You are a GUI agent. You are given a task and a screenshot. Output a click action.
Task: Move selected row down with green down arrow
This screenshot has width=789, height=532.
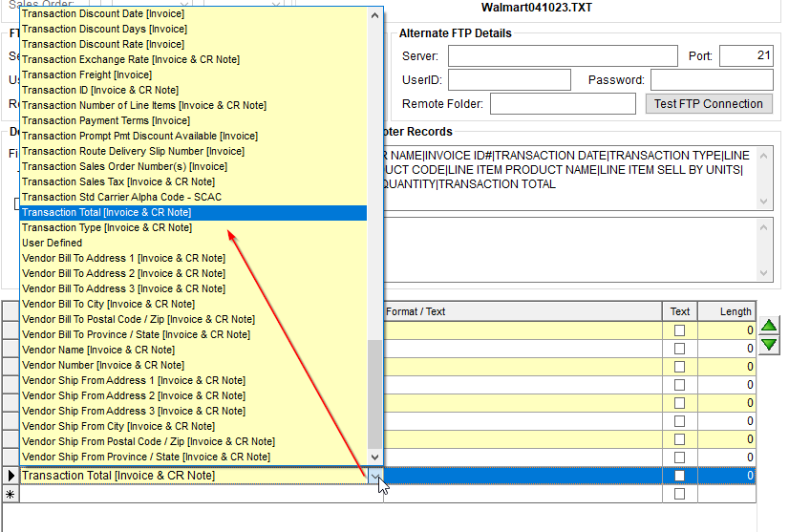pos(768,345)
